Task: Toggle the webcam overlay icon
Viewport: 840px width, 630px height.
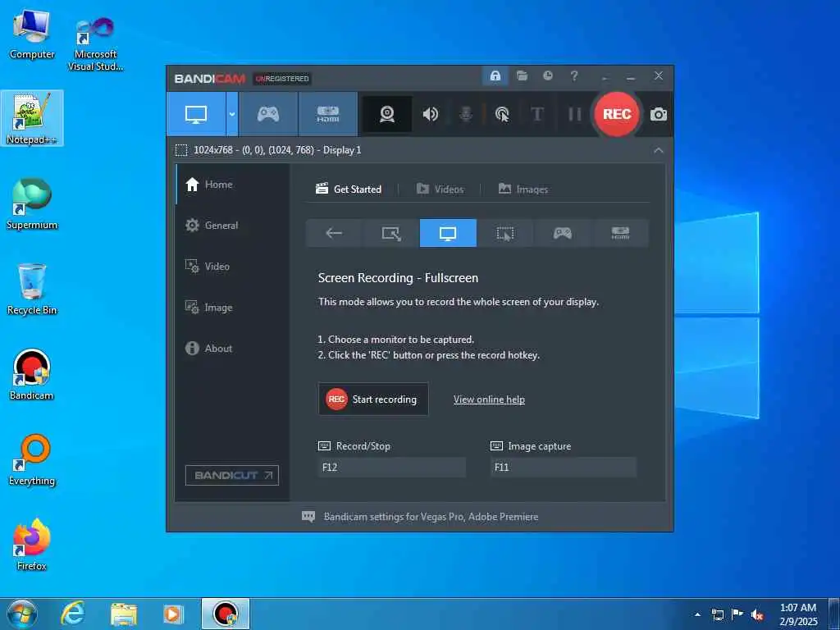Action: click(x=387, y=114)
